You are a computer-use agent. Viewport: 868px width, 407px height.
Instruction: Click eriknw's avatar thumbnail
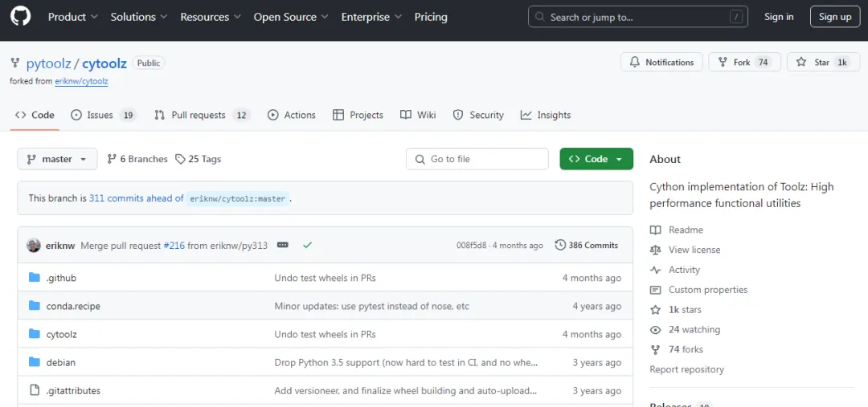(x=34, y=245)
